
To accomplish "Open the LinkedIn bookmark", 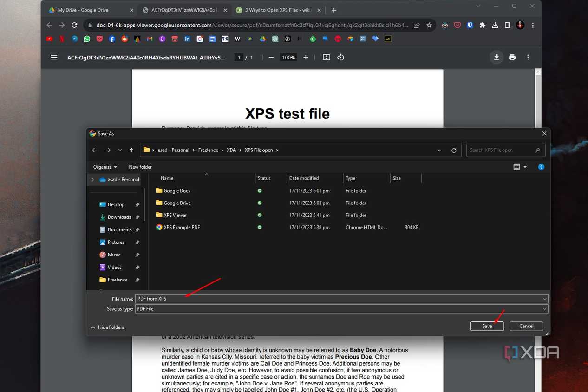I will pyautogui.click(x=187, y=39).
